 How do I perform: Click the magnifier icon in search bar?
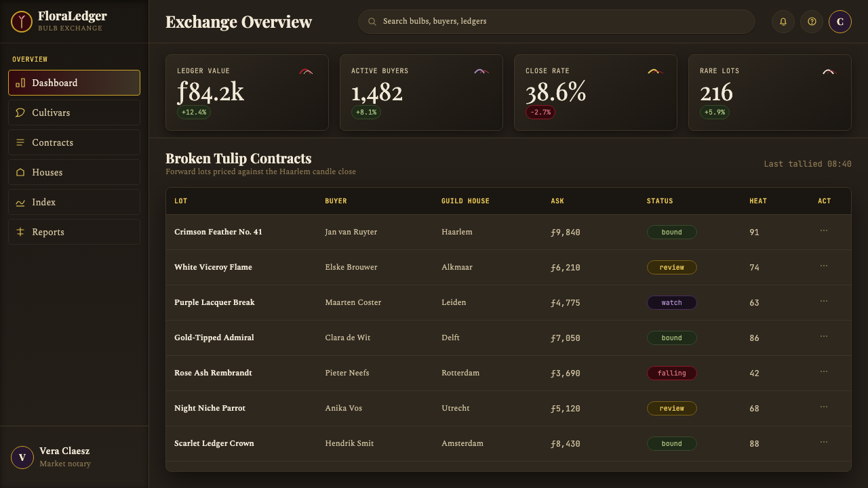click(x=372, y=22)
